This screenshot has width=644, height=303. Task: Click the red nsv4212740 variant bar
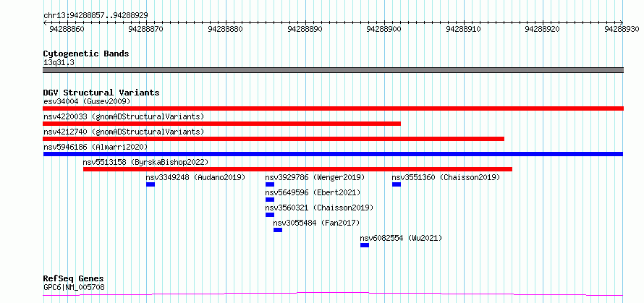(274, 139)
